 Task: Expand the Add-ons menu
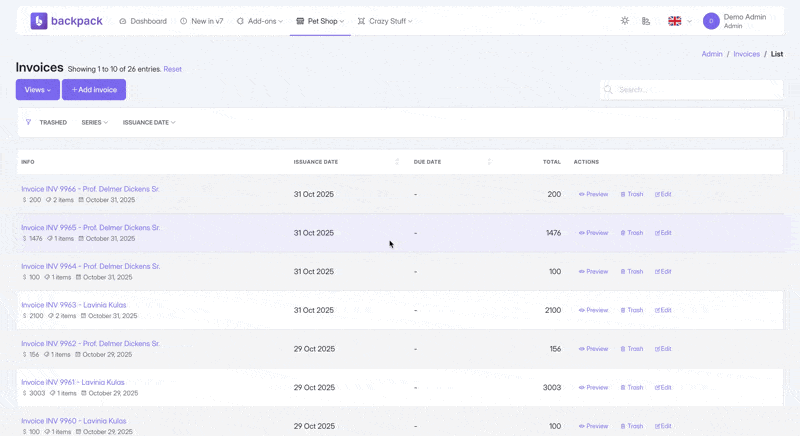coord(260,21)
